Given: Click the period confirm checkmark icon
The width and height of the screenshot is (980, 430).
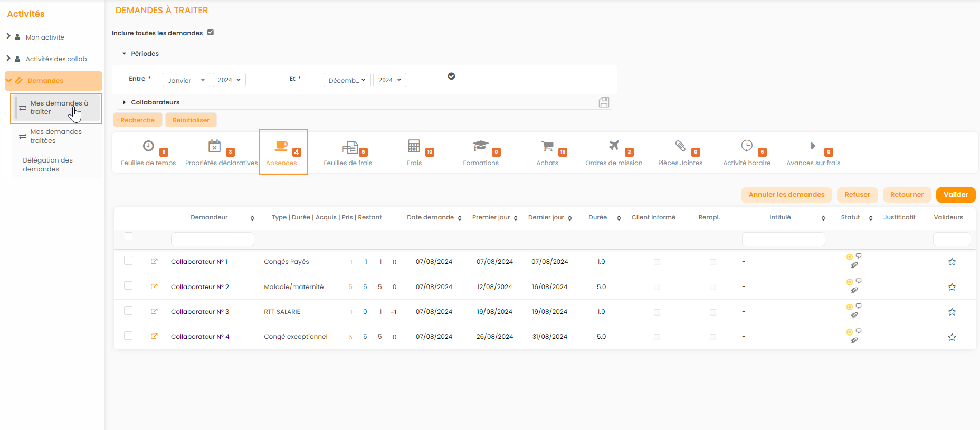Looking at the screenshot, I should [451, 77].
